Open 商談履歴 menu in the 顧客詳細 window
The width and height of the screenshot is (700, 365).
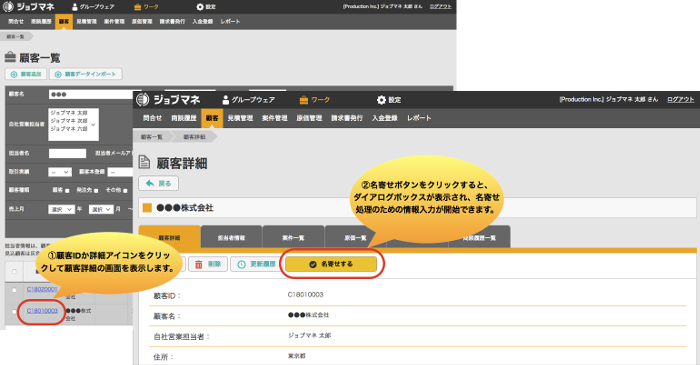184,118
